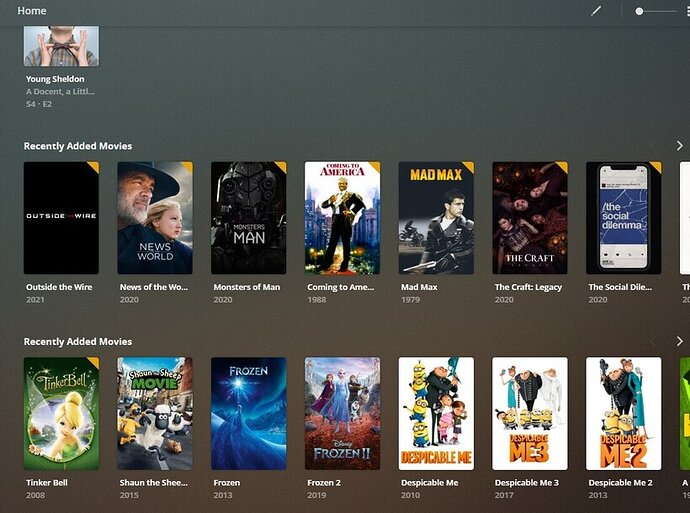The height and width of the screenshot is (513, 690).
Task: Open The Craft: Legacy poster
Action: tap(530, 218)
